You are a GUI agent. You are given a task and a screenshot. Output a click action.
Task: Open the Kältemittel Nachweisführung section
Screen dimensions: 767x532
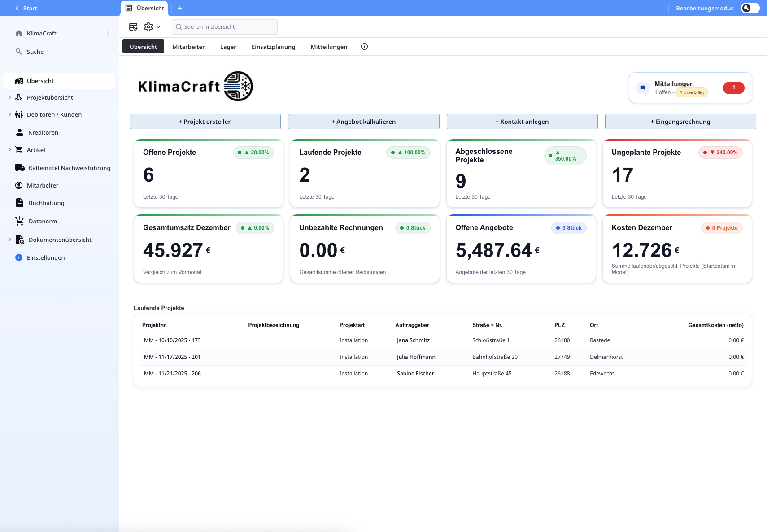click(x=69, y=168)
